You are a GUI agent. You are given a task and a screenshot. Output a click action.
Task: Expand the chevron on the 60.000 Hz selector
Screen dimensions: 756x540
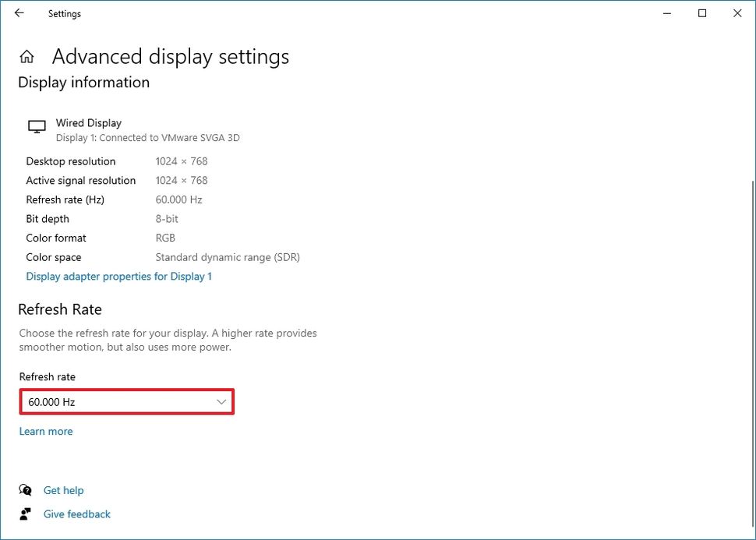click(221, 401)
